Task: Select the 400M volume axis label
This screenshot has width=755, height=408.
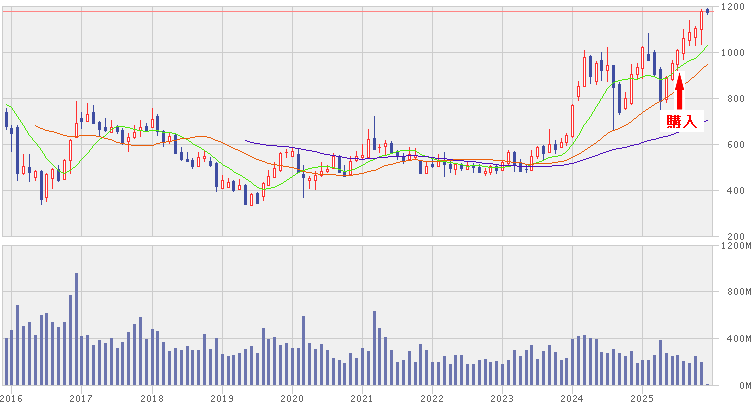Action: [x=735, y=339]
